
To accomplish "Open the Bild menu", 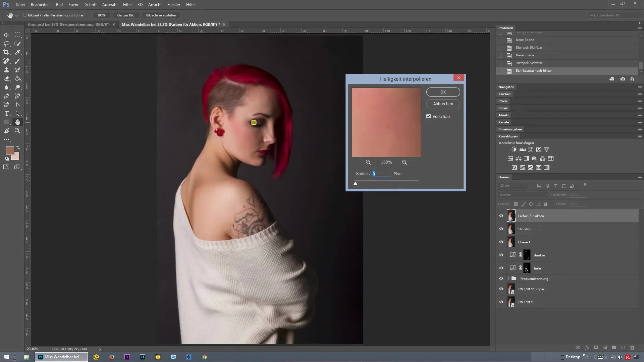I will pos(59,5).
